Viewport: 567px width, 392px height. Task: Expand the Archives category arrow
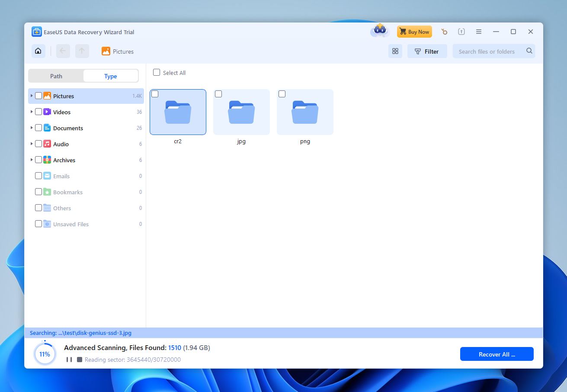(x=32, y=160)
